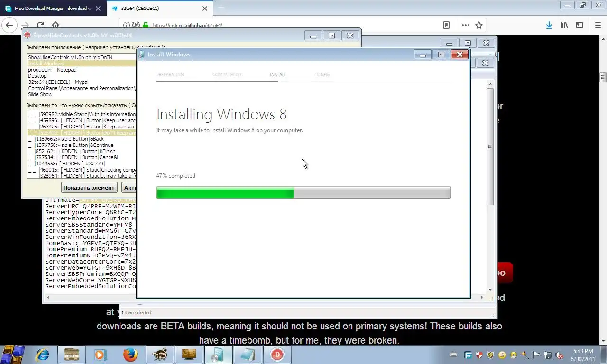The height and width of the screenshot is (364, 607).
Task: Open the red D ShowHideControls taskbar icon
Action: [x=277, y=355]
